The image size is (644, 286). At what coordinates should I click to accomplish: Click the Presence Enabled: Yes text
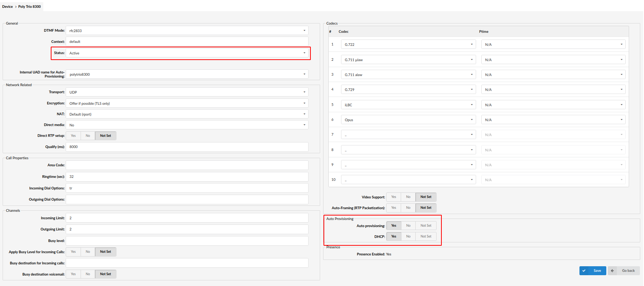click(374, 254)
